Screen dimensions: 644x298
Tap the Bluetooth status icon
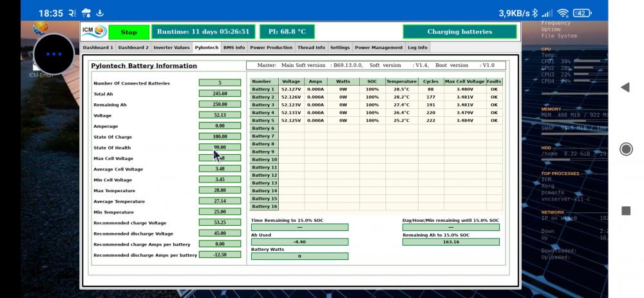click(x=535, y=13)
